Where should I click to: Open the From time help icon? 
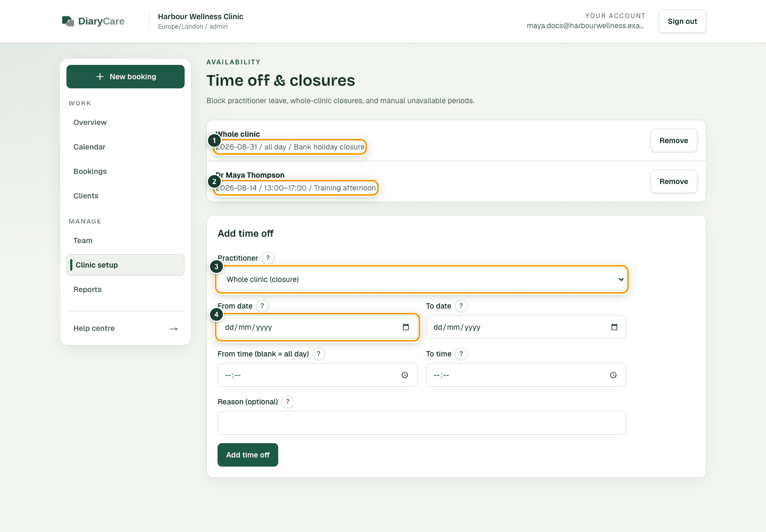319,354
